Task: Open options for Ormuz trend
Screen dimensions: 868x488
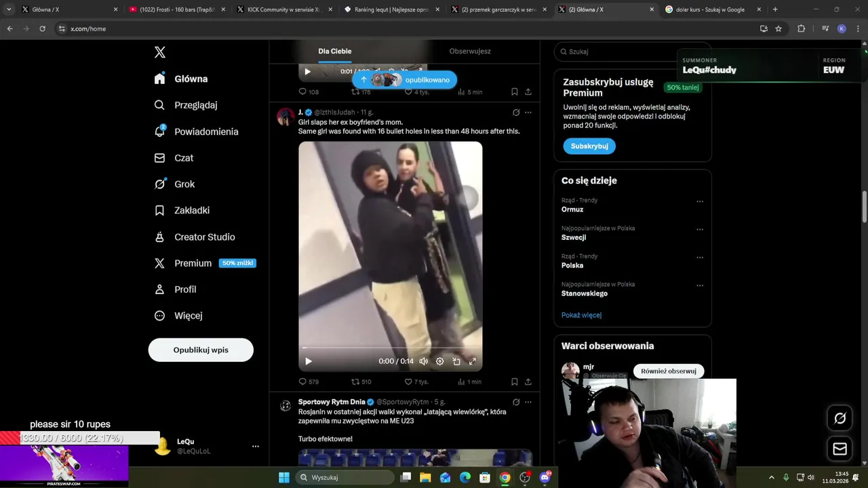Action: point(700,201)
